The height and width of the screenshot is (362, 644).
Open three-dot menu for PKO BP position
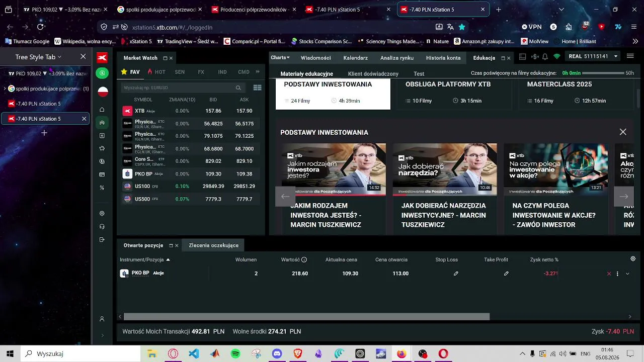point(617,274)
